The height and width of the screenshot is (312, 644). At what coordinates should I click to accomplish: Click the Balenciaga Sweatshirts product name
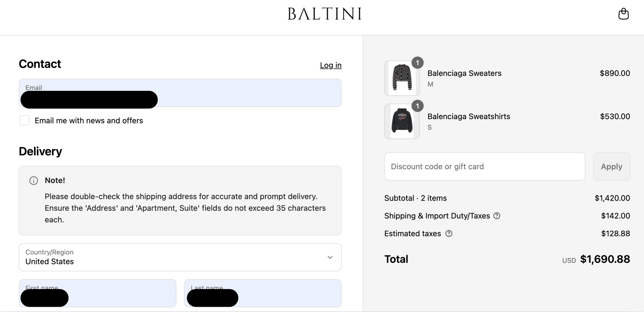pyautogui.click(x=469, y=116)
